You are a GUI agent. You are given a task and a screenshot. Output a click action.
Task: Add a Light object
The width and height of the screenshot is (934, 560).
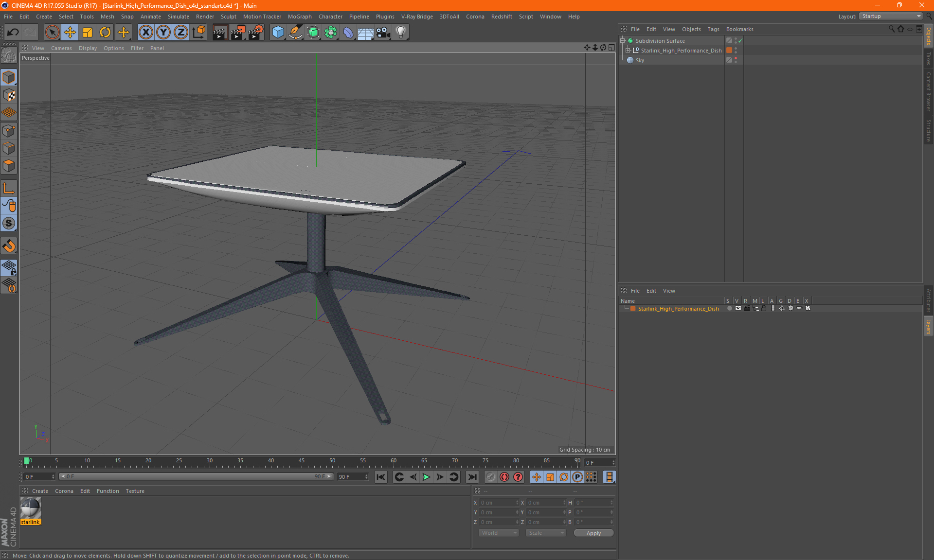(401, 32)
